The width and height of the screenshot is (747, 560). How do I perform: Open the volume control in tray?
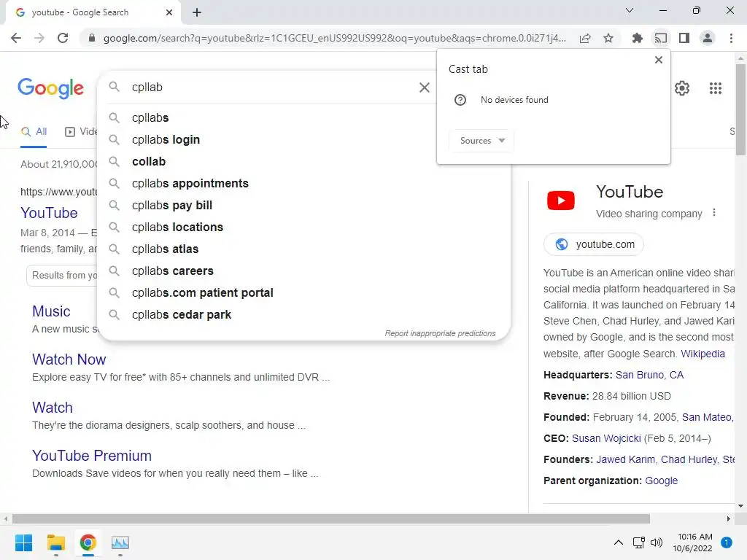(657, 542)
